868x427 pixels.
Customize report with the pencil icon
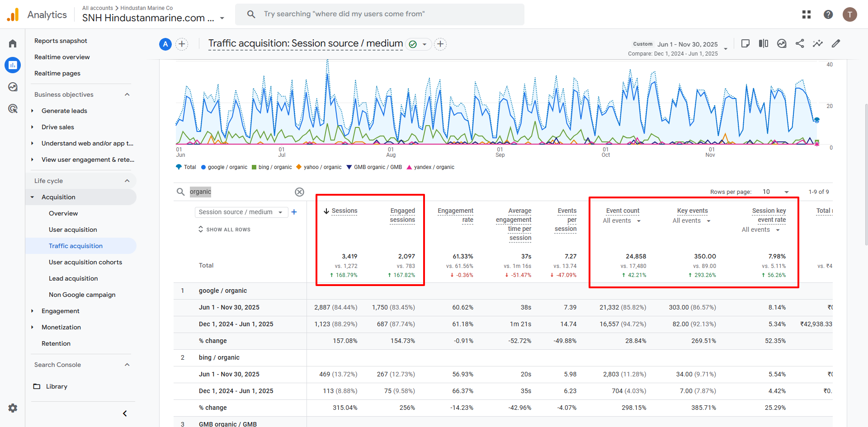(x=836, y=43)
